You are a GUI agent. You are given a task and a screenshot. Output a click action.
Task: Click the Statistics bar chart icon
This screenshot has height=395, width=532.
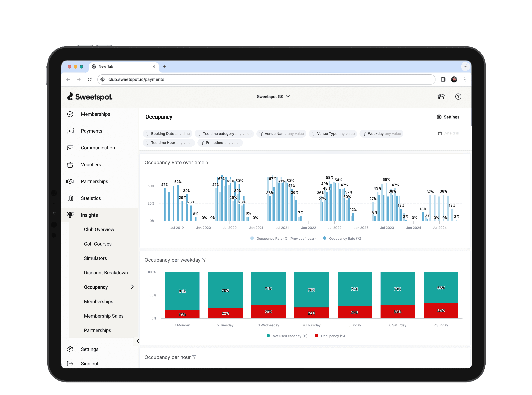70,198
